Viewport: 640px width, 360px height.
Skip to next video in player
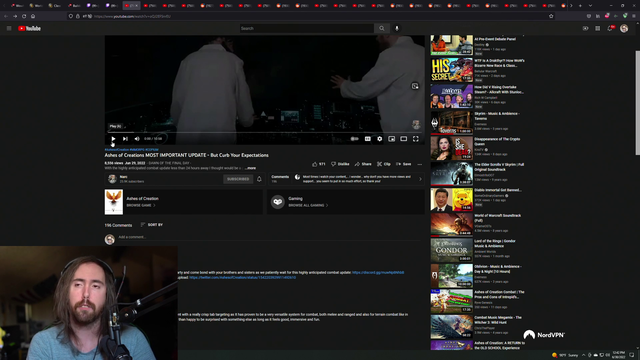[x=125, y=139]
